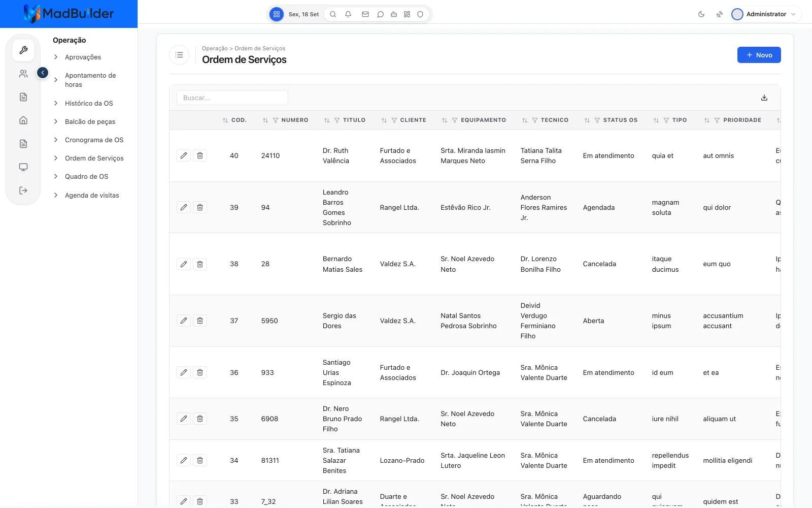Delete the row with code 36
Image resolution: width=812 pixels, height=508 pixels.
(x=200, y=372)
